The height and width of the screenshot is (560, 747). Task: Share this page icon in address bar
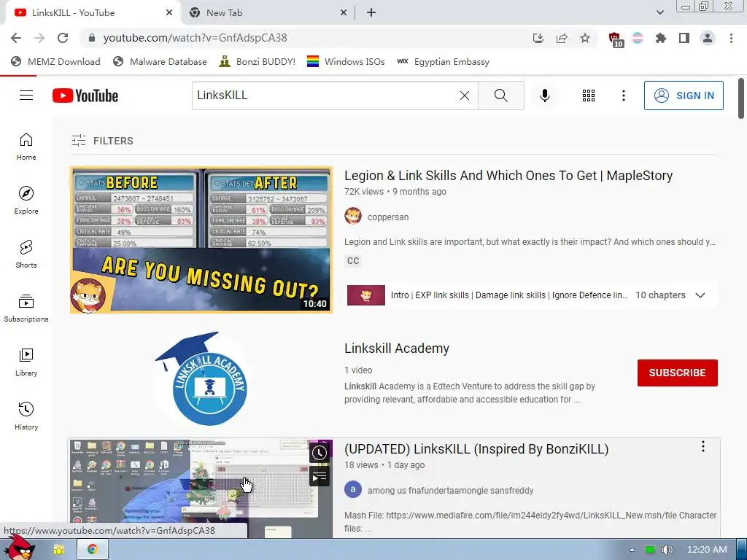[562, 38]
